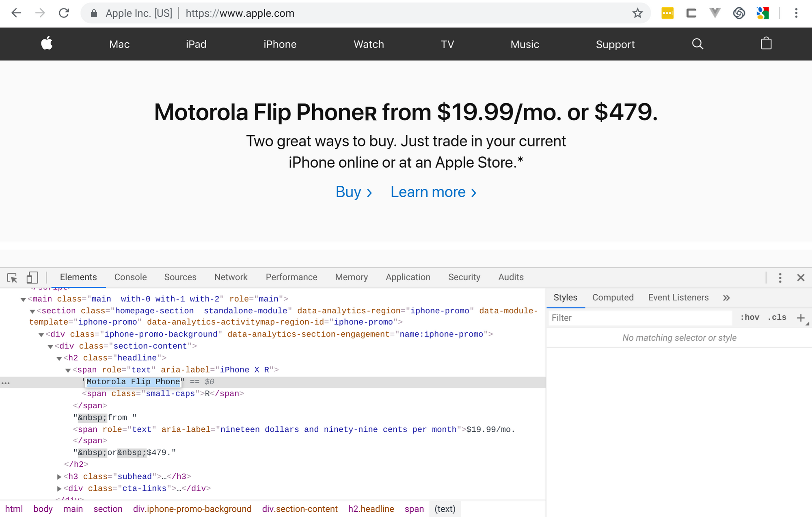Click the Styles panel tab

pos(565,297)
